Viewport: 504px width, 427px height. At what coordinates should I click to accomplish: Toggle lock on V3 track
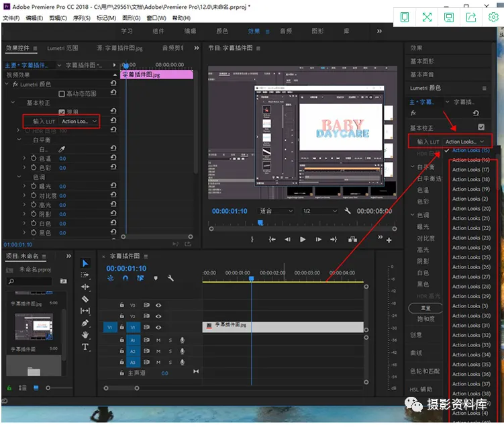122,305
